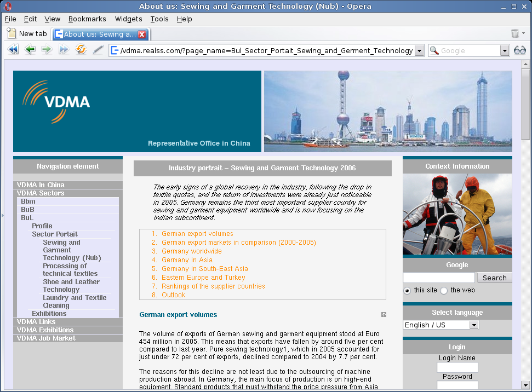Click the wand pencil icon in toolbar
The width and height of the screenshot is (532, 392).
pos(98,50)
